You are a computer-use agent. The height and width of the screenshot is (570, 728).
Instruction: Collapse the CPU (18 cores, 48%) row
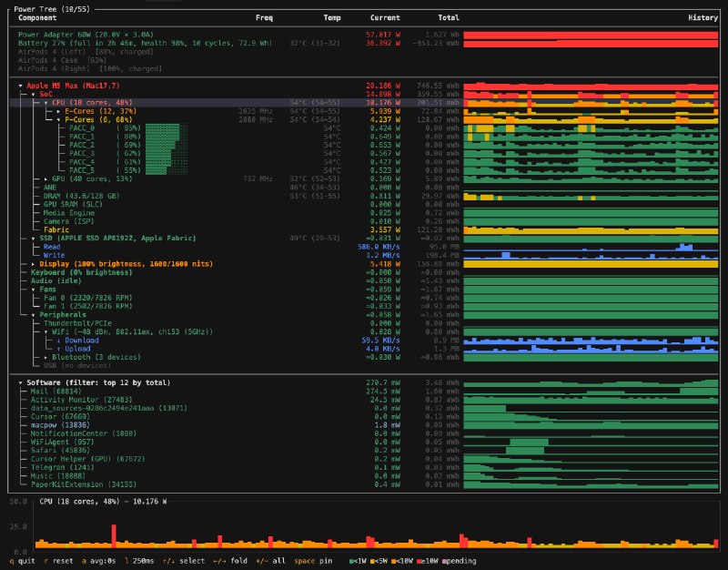tap(46, 103)
